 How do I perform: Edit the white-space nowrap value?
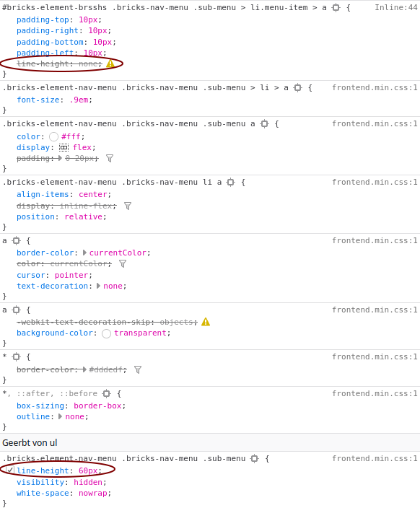tap(92, 493)
